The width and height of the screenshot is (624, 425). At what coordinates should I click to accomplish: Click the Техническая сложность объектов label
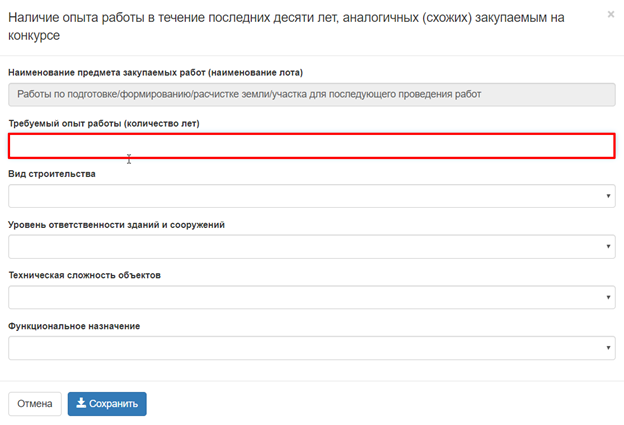click(x=84, y=275)
